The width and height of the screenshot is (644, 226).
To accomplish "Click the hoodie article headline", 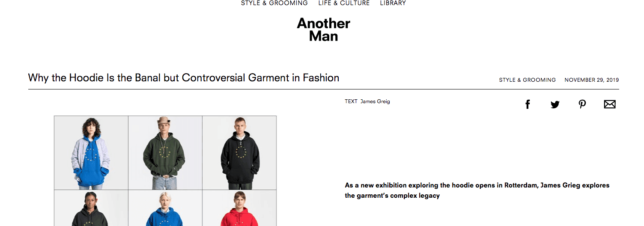I will coord(184,78).
